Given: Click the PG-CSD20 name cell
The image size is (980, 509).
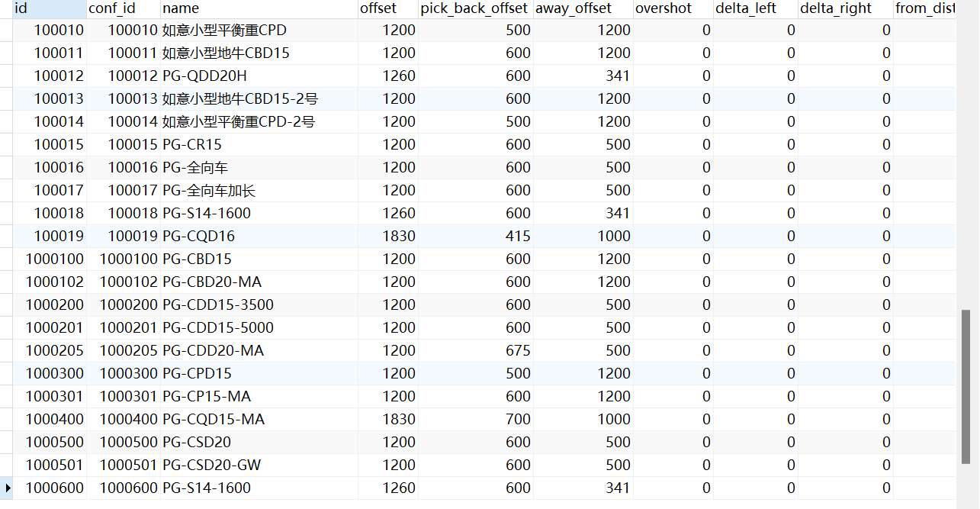Looking at the screenshot, I should pyautogui.click(x=259, y=442).
